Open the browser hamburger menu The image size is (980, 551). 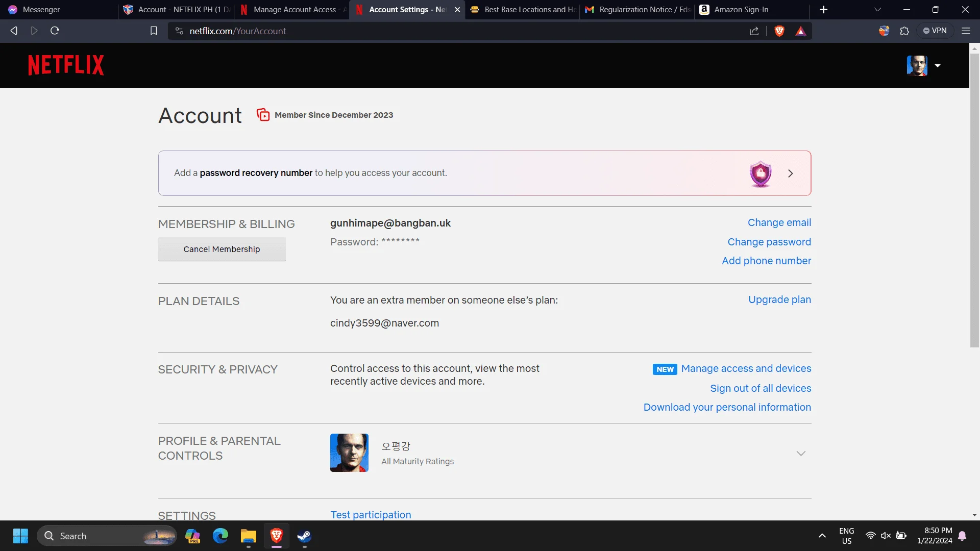tap(966, 31)
